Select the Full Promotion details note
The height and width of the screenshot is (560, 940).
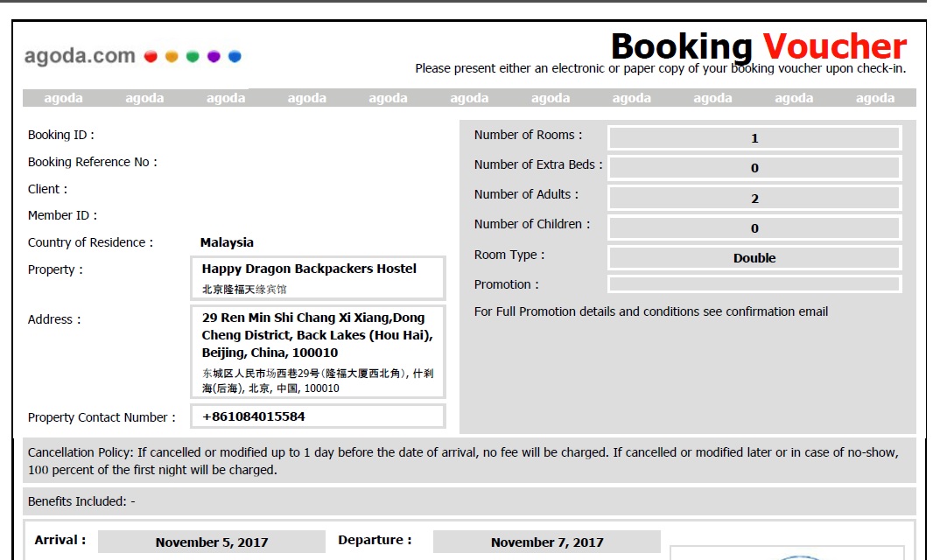coord(651,311)
